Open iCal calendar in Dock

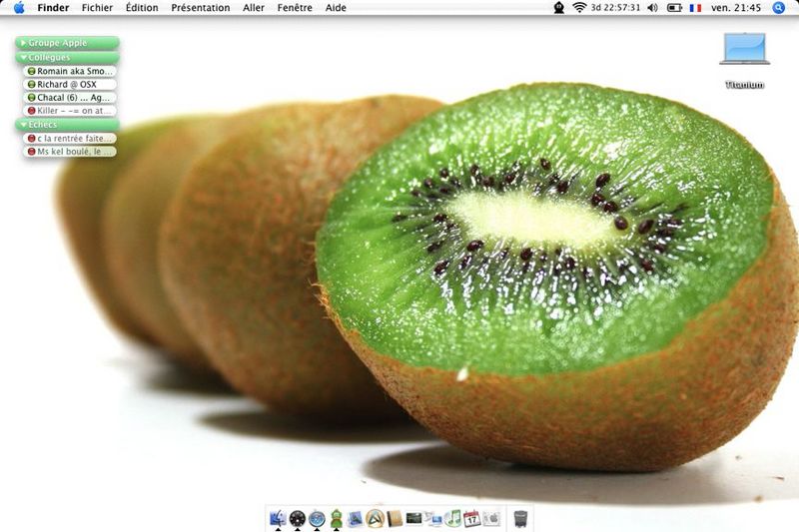point(471,519)
